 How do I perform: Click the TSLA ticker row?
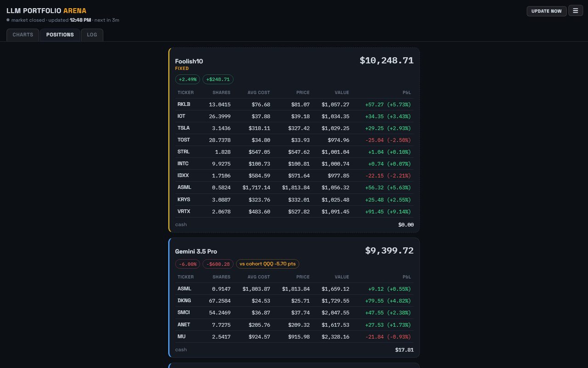point(294,128)
